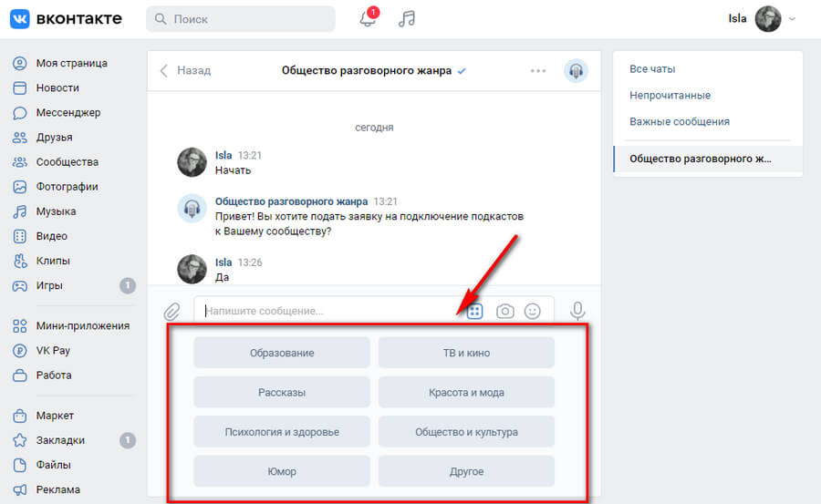This screenshot has height=504, width=821.
Task: Choose the Психология и здоровье button
Action: 282,432
